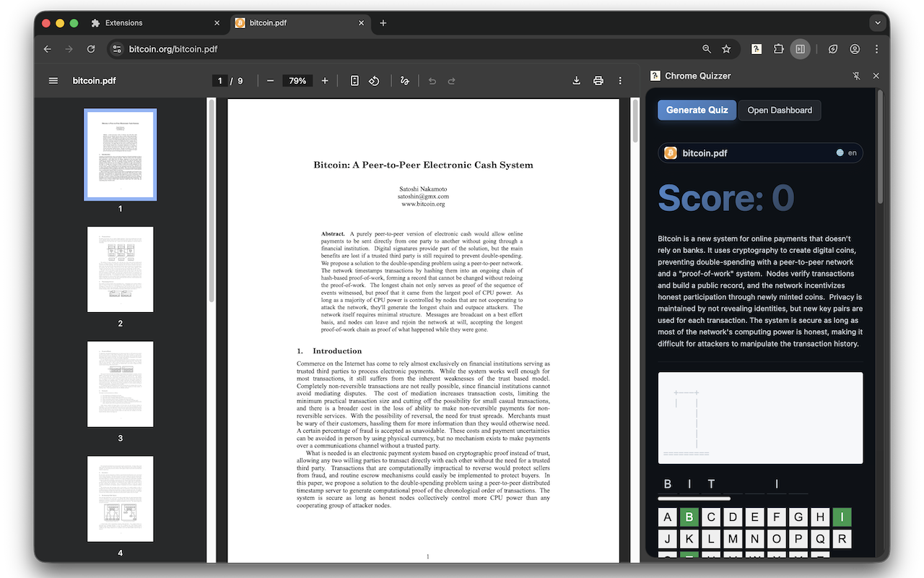
Task: Open the Quizzer Dashboard
Action: pos(779,110)
